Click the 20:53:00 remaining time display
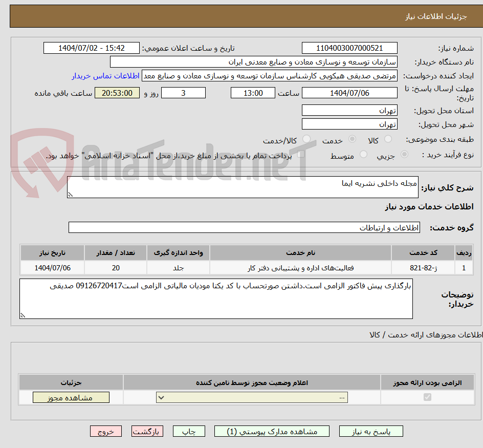Viewport: 483px width, 448px height. [117, 93]
